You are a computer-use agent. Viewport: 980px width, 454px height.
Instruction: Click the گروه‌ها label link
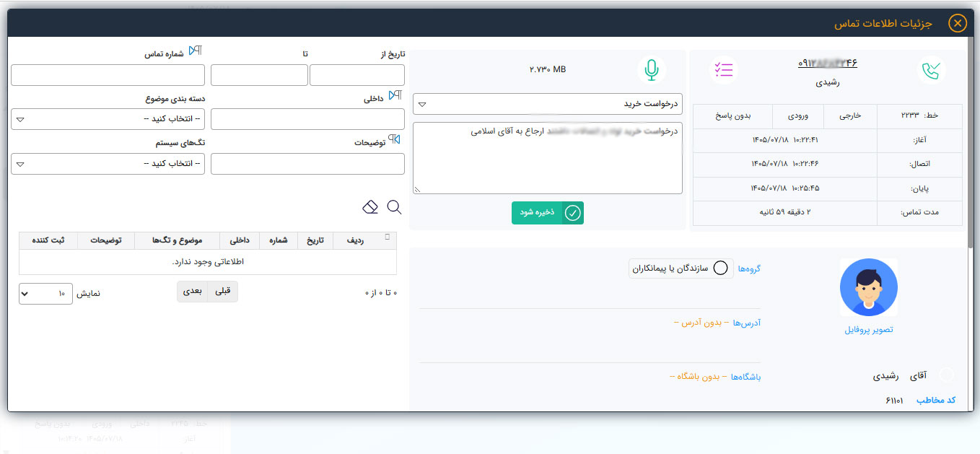coord(748,269)
